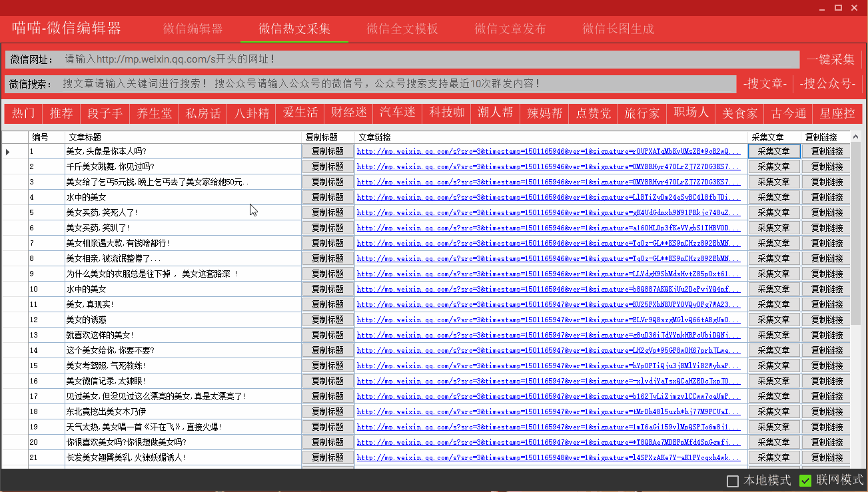
Task: Click the 文章链接 column header
Action: tap(551, 137)
